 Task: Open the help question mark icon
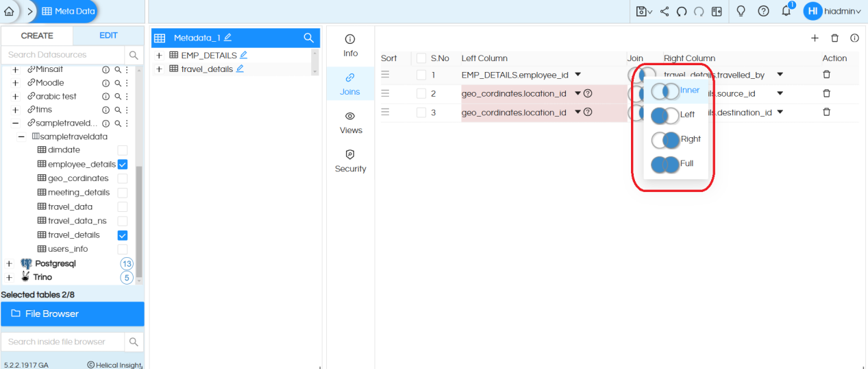764,11
